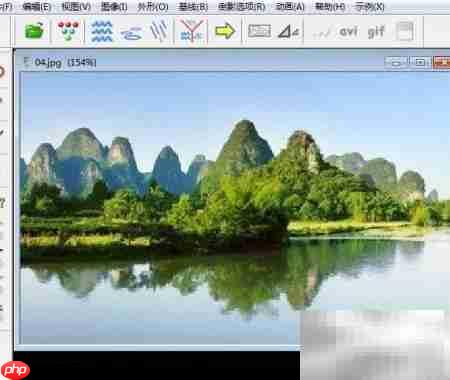
Task: Open the 倒影选项(R) menu
Action: coord(242,7)
